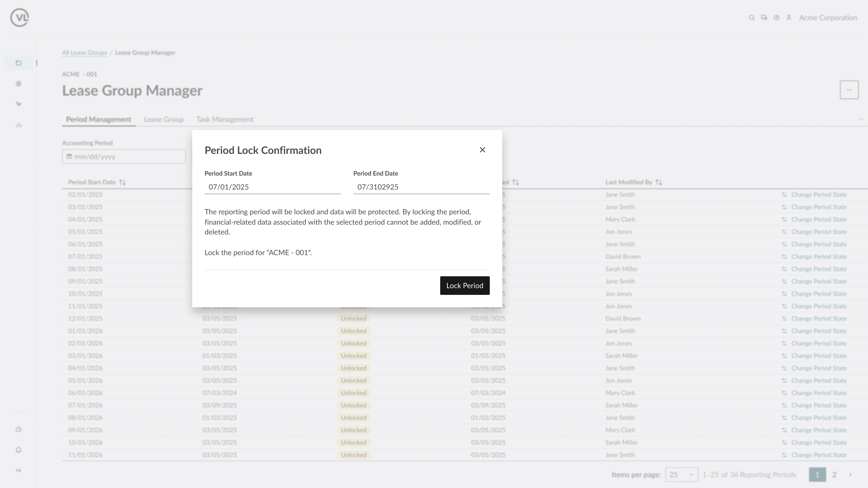Image resolution: width=868 pixels, height=488 pixels.
Task: Expand the sidebar with arrow icon
Action: 19,470
